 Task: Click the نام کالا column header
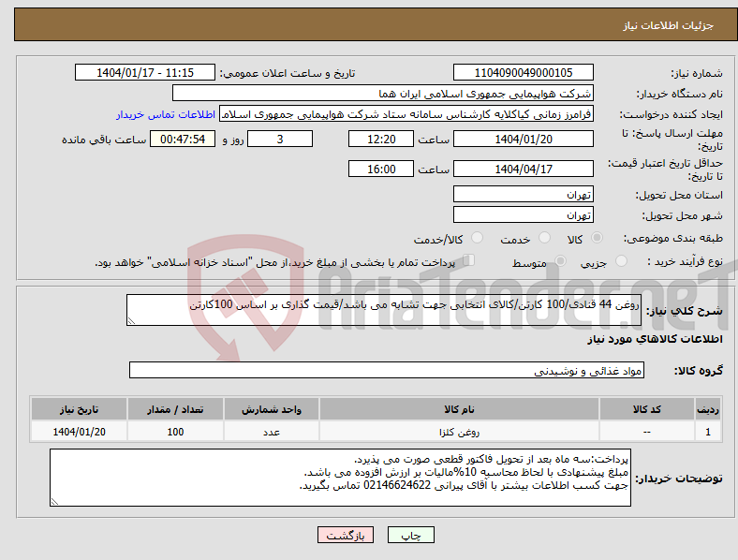click(x=459, y=409)
